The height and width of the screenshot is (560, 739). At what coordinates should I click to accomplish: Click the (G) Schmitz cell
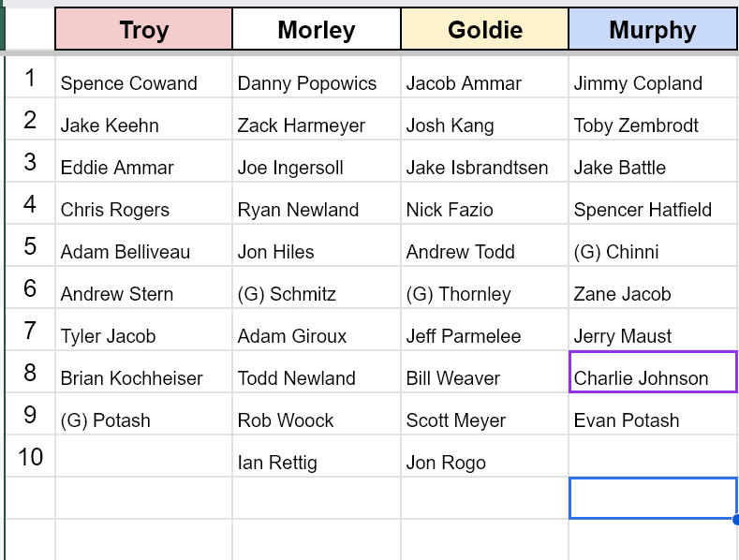click(317, 287)
